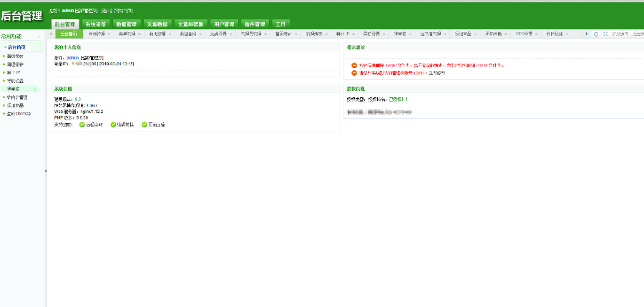The width and height of the screenshot is (644, 307).
Task: Click the third green check icon
Action: 145,125
